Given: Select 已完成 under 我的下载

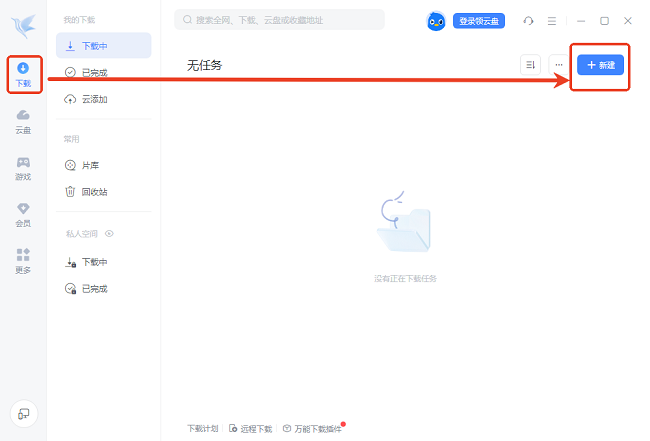Looking at the screenshot, I should (104, 73).
